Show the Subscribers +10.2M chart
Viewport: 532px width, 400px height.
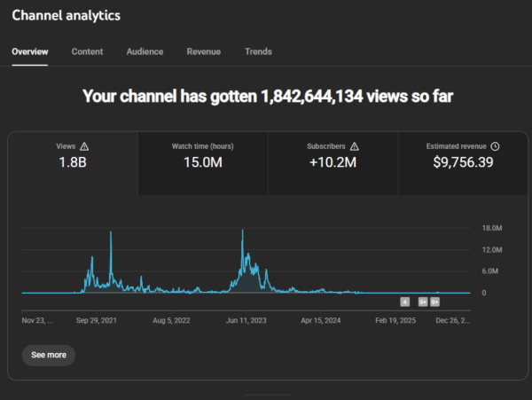coord(332,163)
